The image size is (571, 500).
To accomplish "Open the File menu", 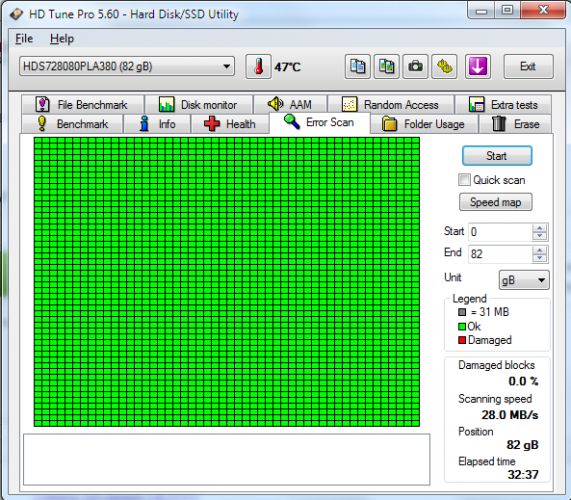I will coord(24,39).
